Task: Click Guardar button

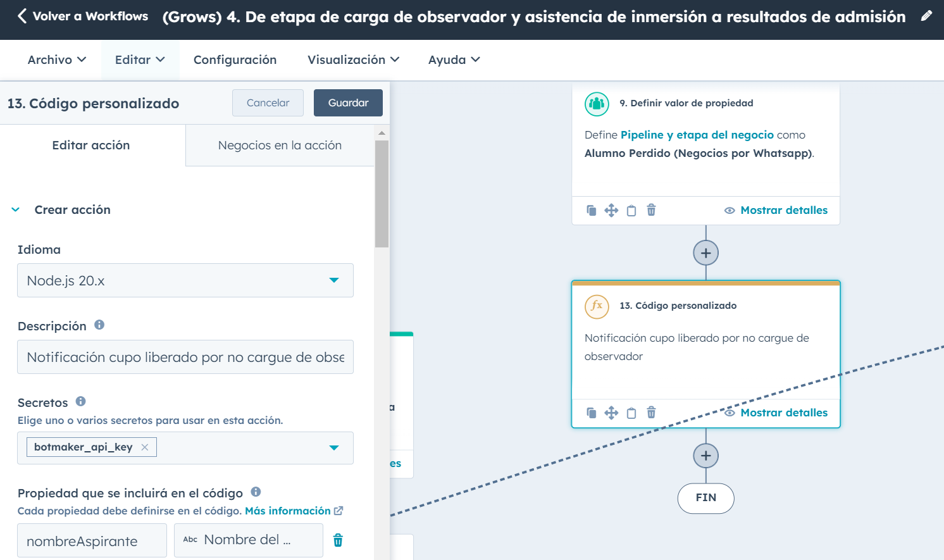Action: [348, 103]
